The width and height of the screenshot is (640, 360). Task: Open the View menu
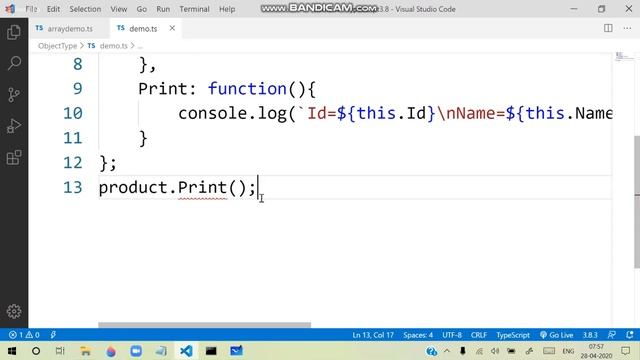[x=119, y=9]
